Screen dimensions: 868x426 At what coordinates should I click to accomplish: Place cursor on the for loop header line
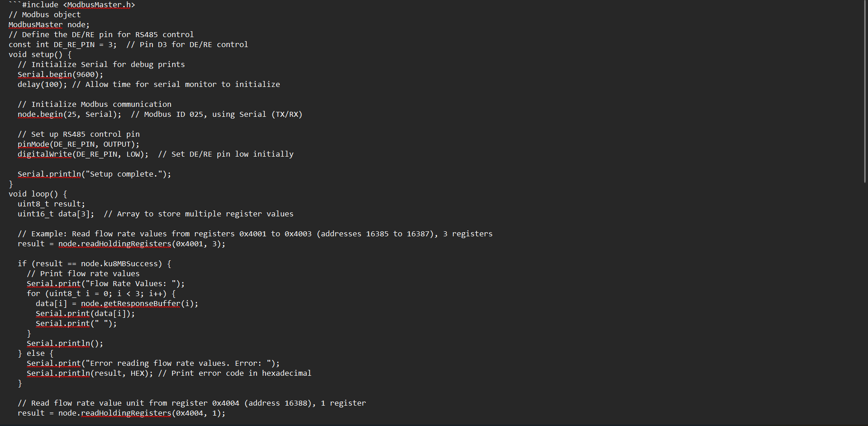[101, 294]
